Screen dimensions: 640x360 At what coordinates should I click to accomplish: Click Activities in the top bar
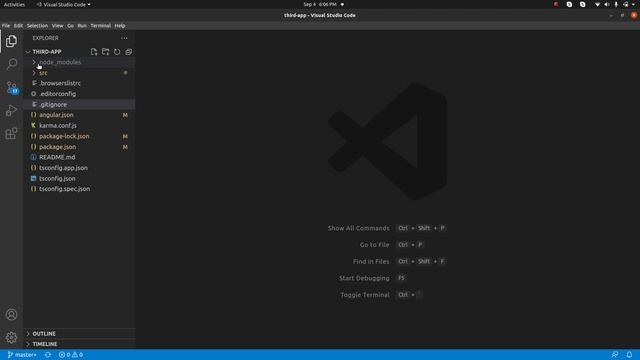click(x=14, y=4)
